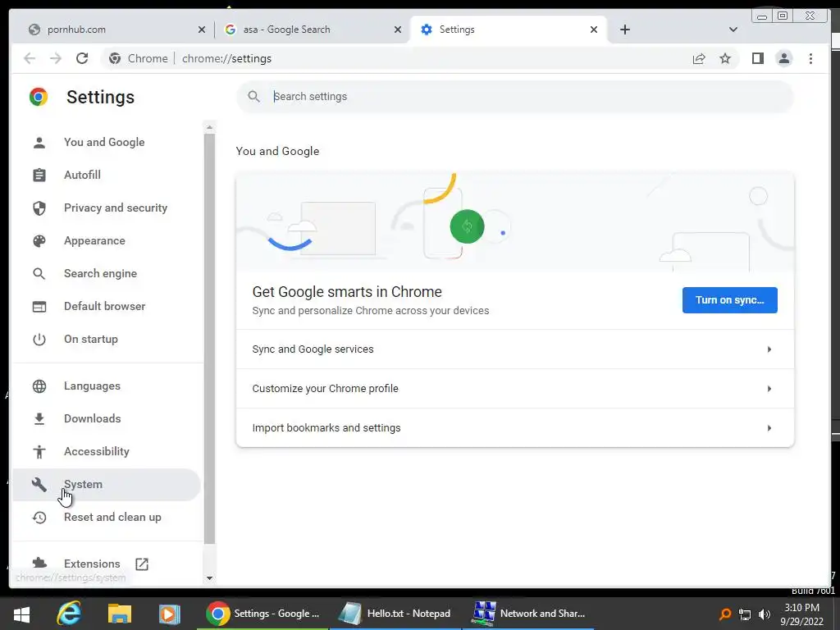Viewport: 840px width, 630px height.
Task: Expand Sync and Google services row
Action: [x=515, y=349]
